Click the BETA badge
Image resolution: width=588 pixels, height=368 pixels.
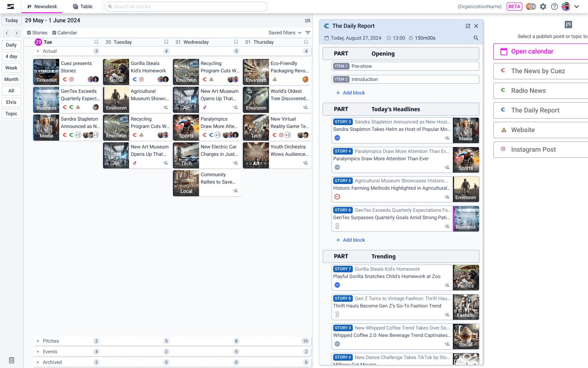point(514,7)
